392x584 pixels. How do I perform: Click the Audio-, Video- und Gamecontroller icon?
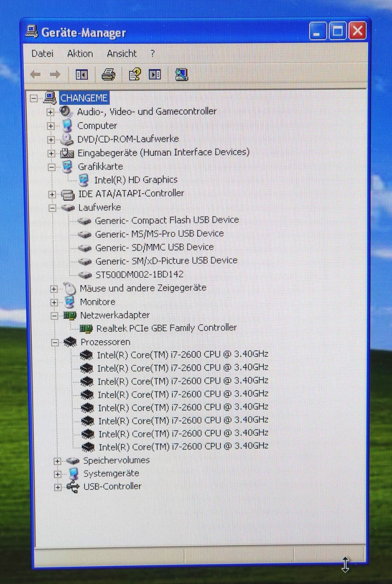coord(66,111)
